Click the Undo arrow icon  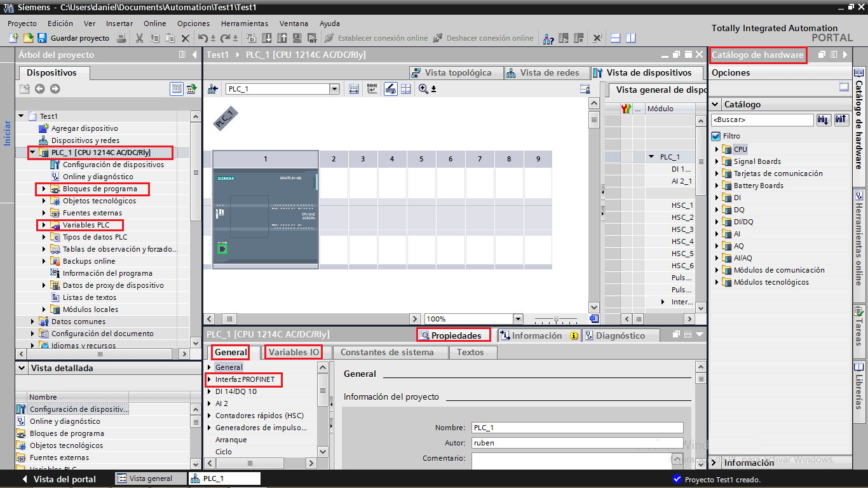(203, 38)
